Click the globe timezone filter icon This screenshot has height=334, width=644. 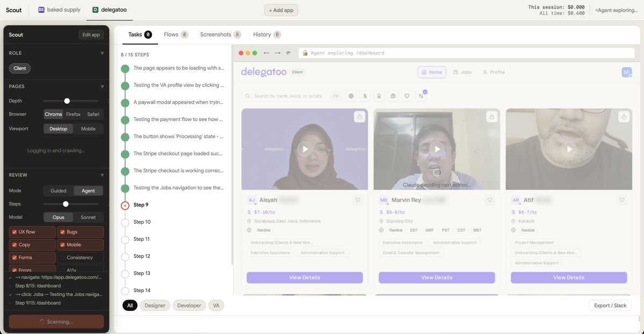(351, 96)
